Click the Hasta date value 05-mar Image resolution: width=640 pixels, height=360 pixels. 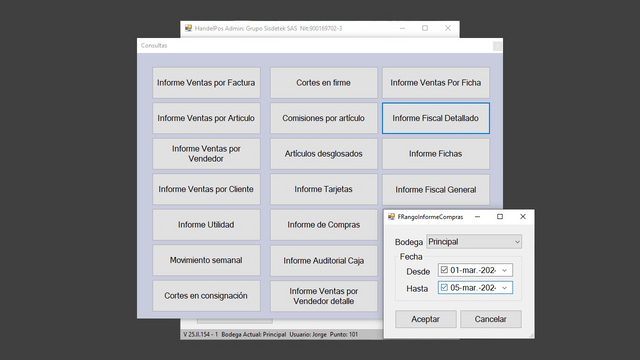tap(473, 288)
